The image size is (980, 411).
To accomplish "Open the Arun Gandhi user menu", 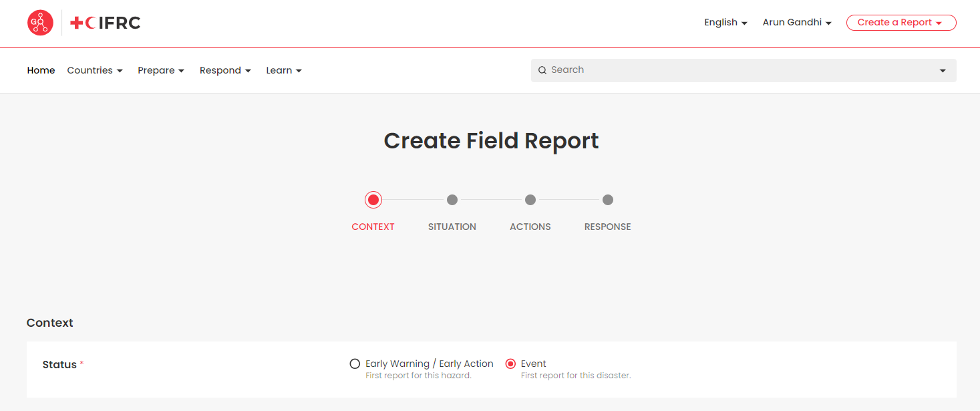I will click(x=797, y=23).
